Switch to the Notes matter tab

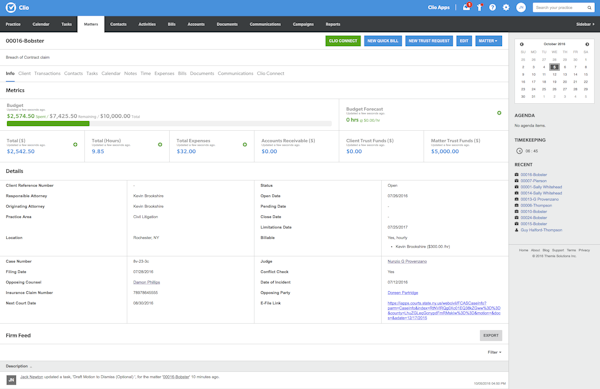130,73
